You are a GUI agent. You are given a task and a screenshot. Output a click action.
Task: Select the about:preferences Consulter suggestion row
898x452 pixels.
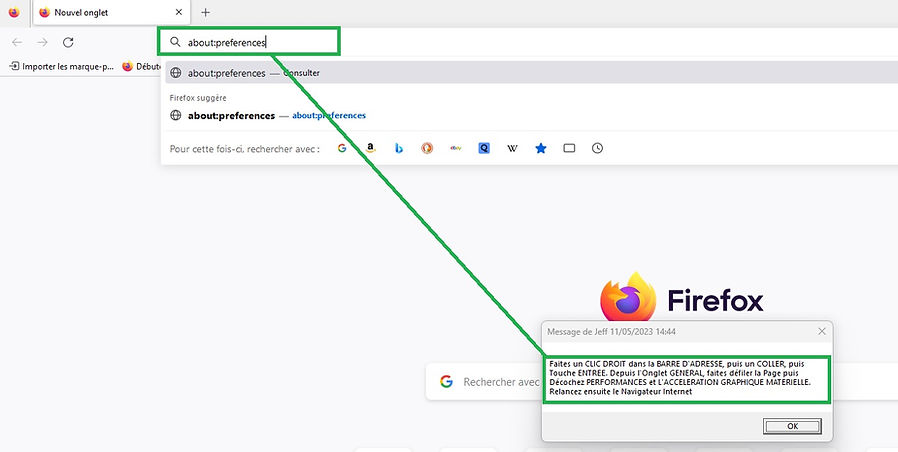pyautogui.click(x=531, y=73)
